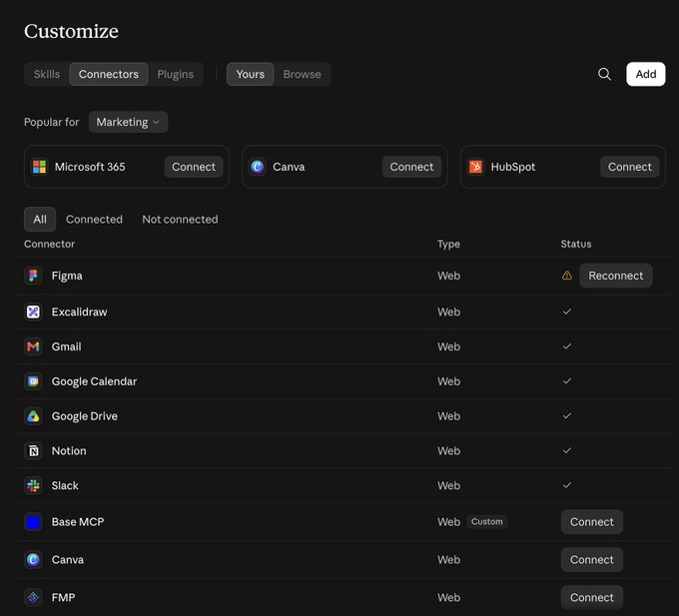
Task: Open the Excalidraw row name
Action: pyautogui.click(x=79, y=311)
